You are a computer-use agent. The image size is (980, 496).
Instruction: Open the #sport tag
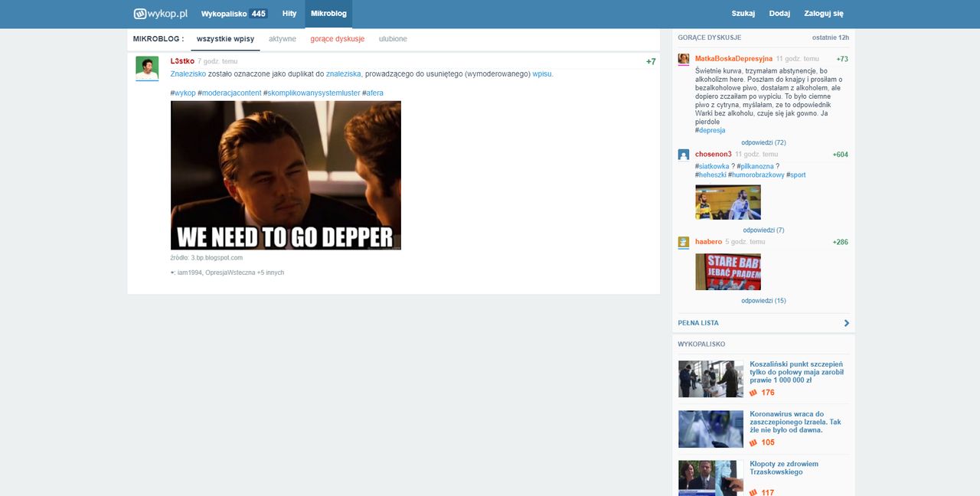(x=796, y=175)
